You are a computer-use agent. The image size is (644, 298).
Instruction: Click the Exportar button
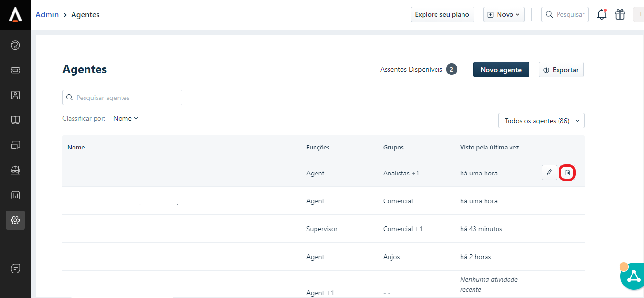(561, 70)
